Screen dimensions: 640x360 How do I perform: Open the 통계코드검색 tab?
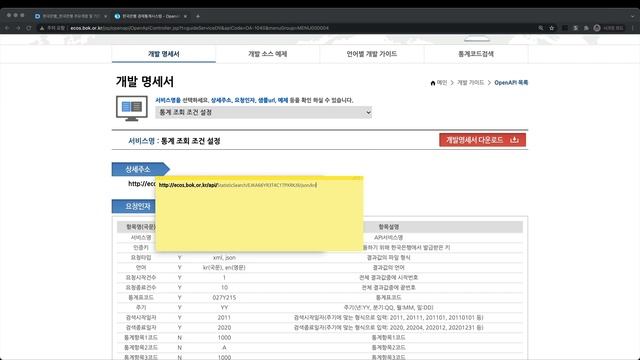pyautogui.click(x=476, y=54)
